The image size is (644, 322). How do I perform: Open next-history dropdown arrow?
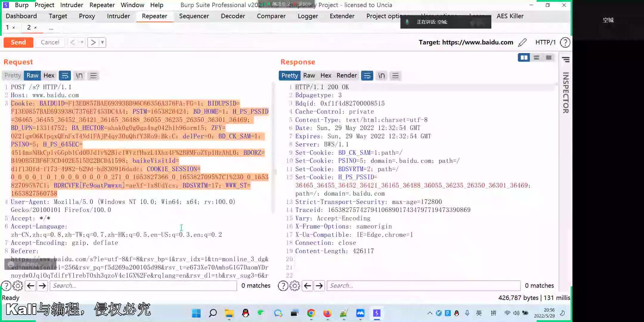point(103,42)
